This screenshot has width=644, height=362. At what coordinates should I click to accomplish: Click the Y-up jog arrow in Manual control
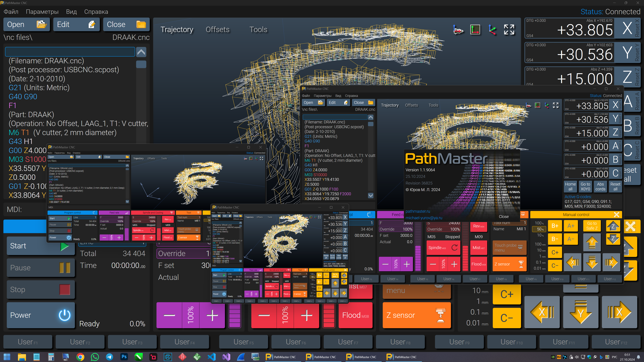tap(592, 242)
